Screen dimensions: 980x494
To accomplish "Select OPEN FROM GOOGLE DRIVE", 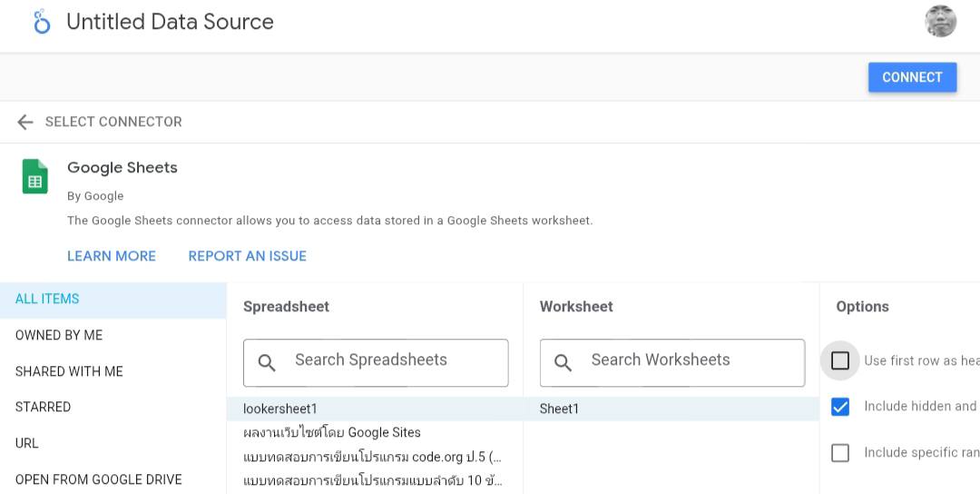I will click(98, 479).
